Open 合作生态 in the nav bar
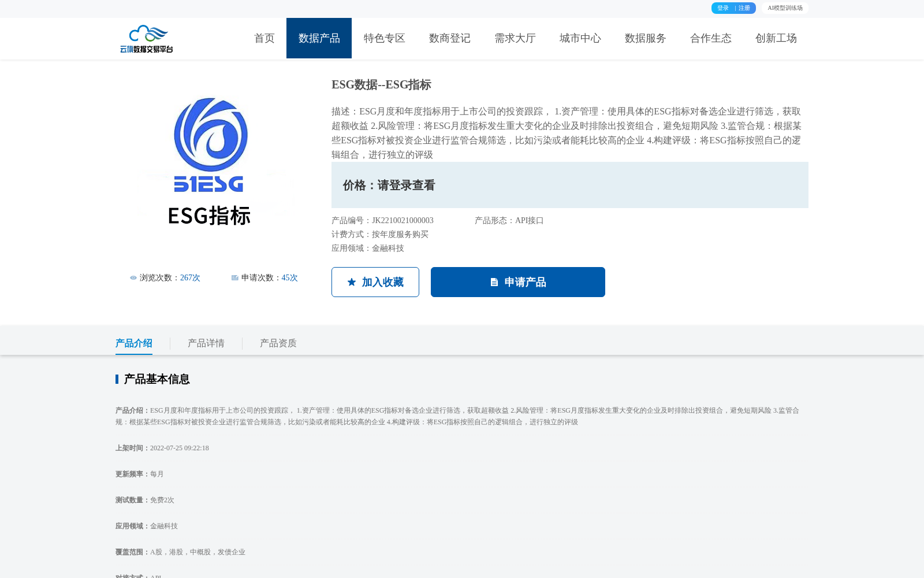 (711, 38)
